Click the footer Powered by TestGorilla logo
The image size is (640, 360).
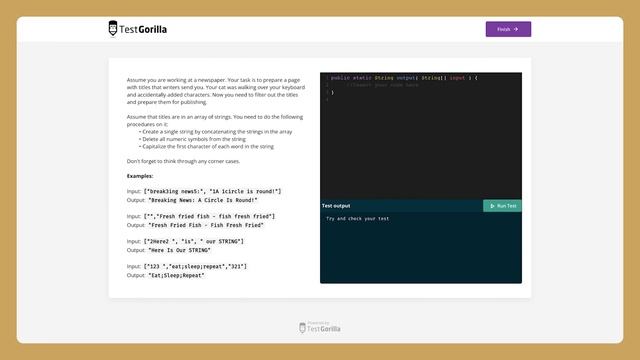coord(320,327)
